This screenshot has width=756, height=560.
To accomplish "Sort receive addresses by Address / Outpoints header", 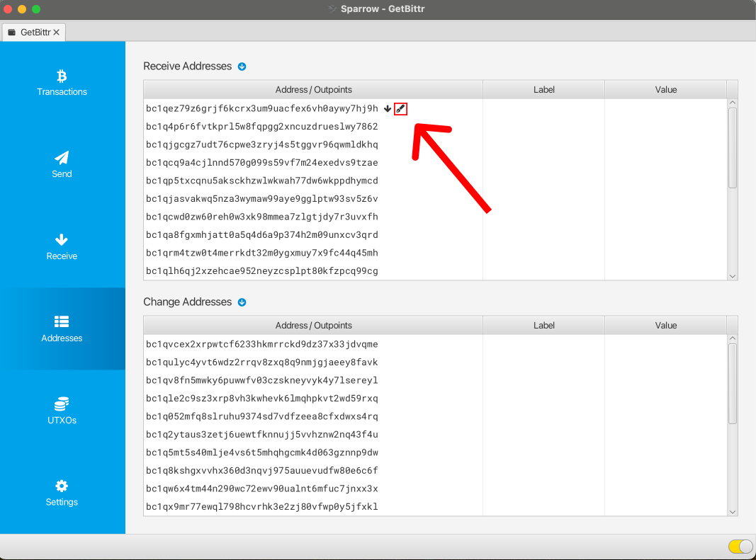I will pos(313,90).
